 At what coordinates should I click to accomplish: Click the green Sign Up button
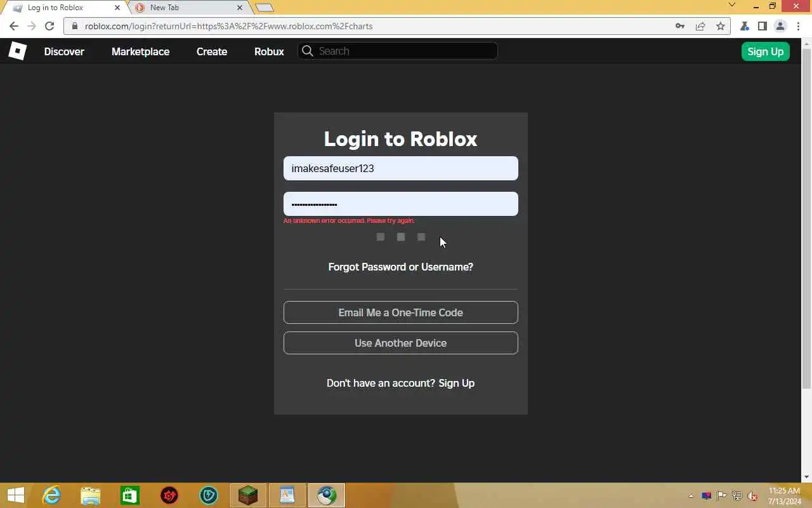(x=766, y=51)
